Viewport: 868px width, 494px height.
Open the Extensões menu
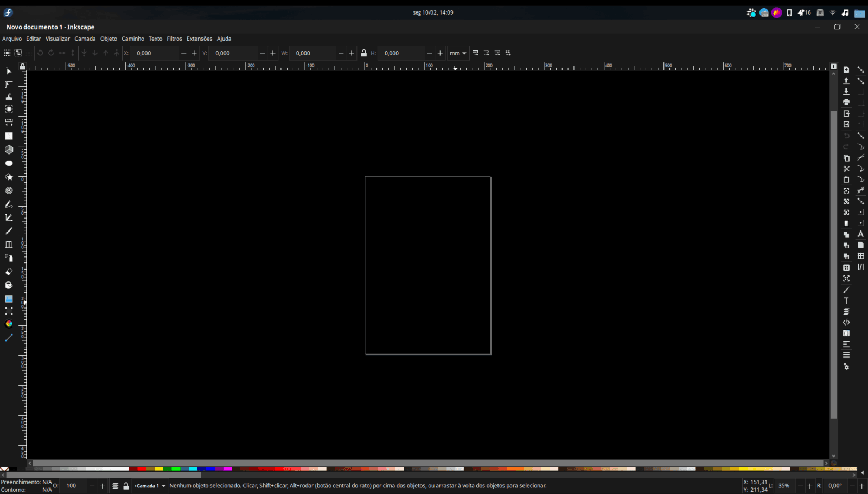click(199, 39)
